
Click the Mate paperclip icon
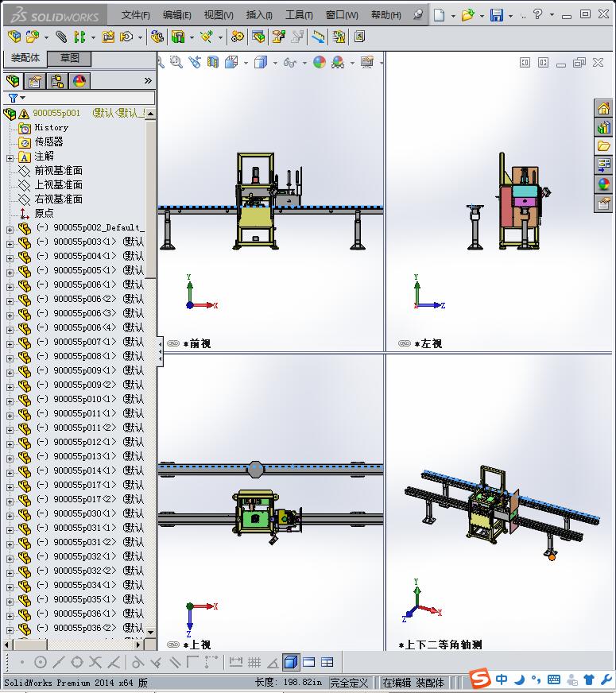[x=61, y=37]
